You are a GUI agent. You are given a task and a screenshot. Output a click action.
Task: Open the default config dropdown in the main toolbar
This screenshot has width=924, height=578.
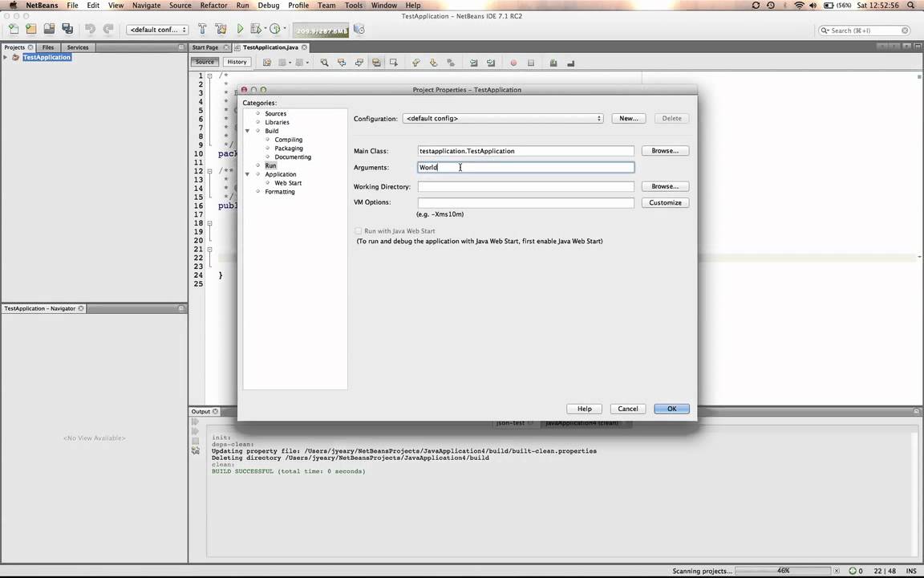tap(157, 30)
